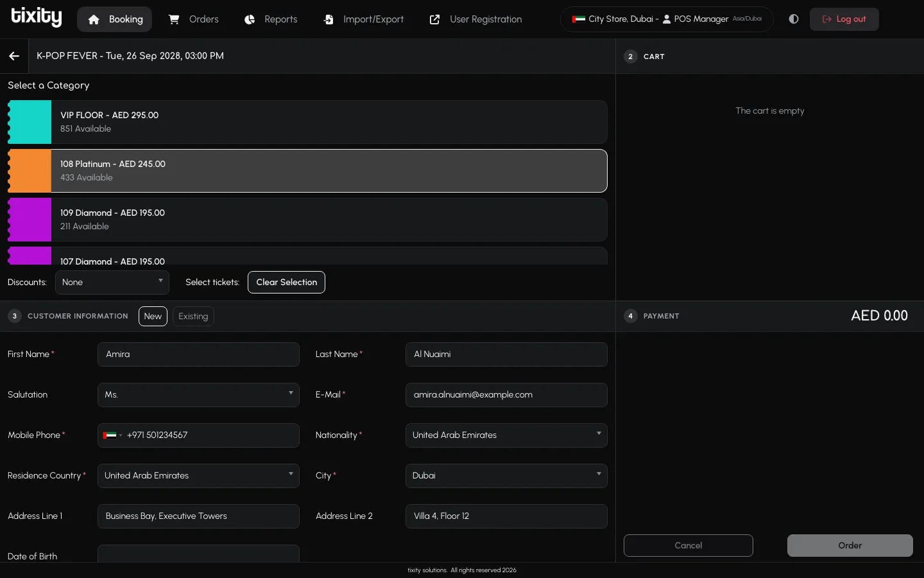The width and height of the screenshot is (924, 578).
Task: Log out of the POS
Action: tap(844, 19)
